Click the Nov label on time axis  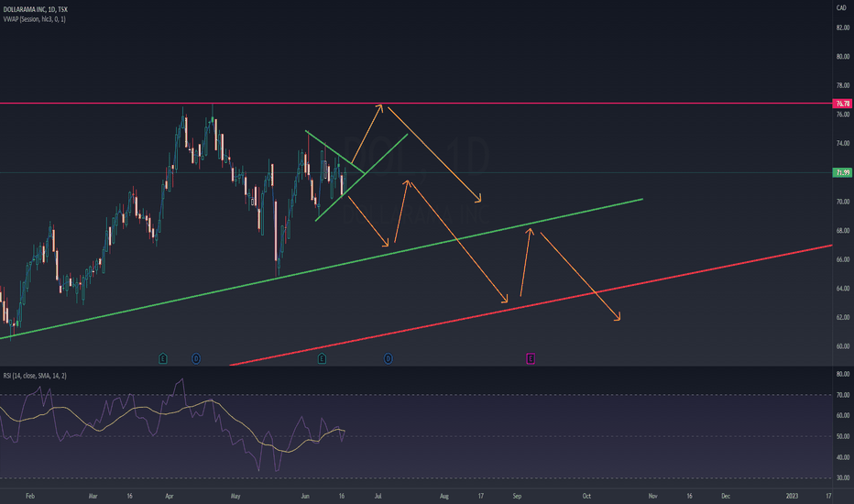point(653,497)
